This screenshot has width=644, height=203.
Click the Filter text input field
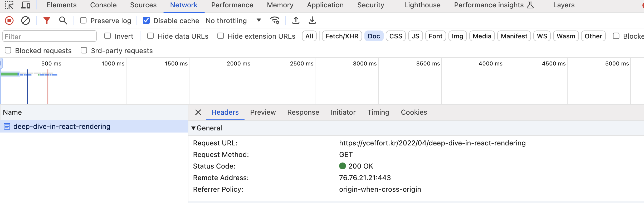click(50, 36)
